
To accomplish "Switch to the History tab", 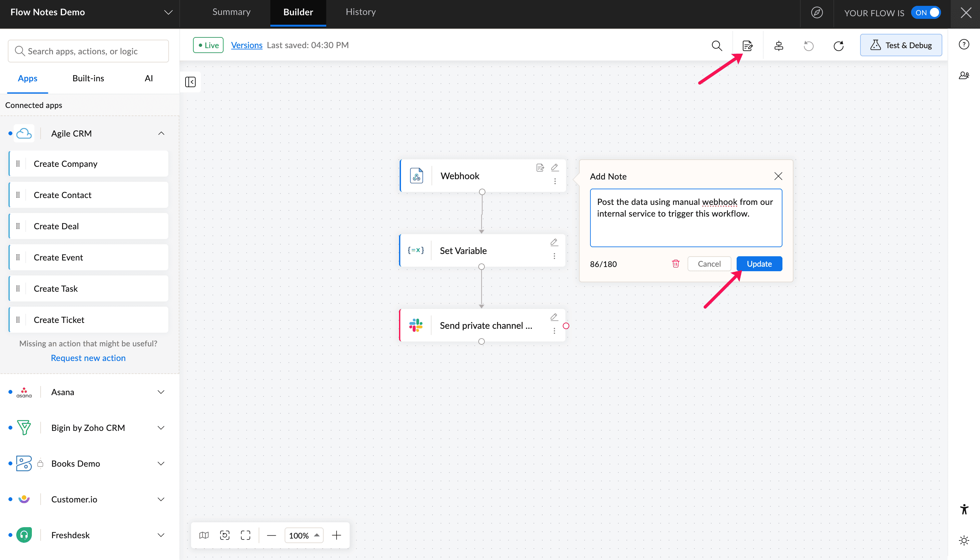I will (360, 12).
